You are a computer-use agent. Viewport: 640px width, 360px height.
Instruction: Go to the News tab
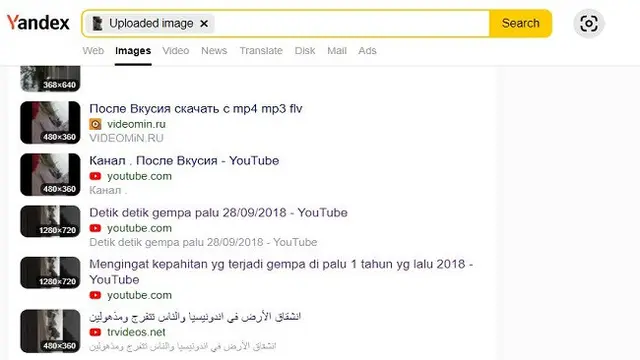214,51
